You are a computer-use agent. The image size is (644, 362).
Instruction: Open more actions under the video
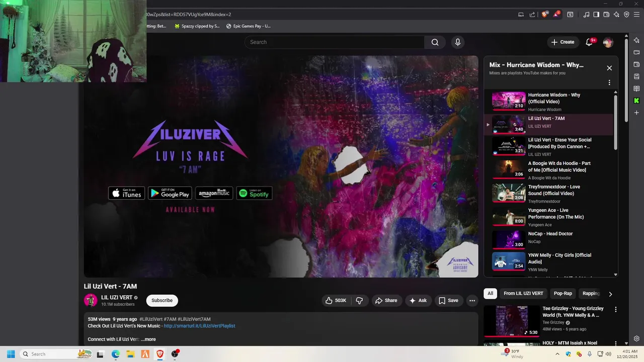472,301
